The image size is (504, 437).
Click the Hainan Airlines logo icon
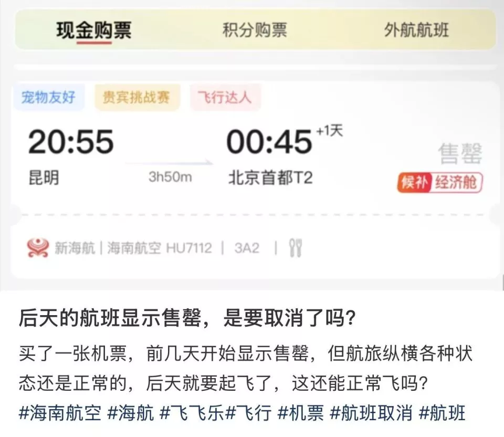(x=38, y=248)
